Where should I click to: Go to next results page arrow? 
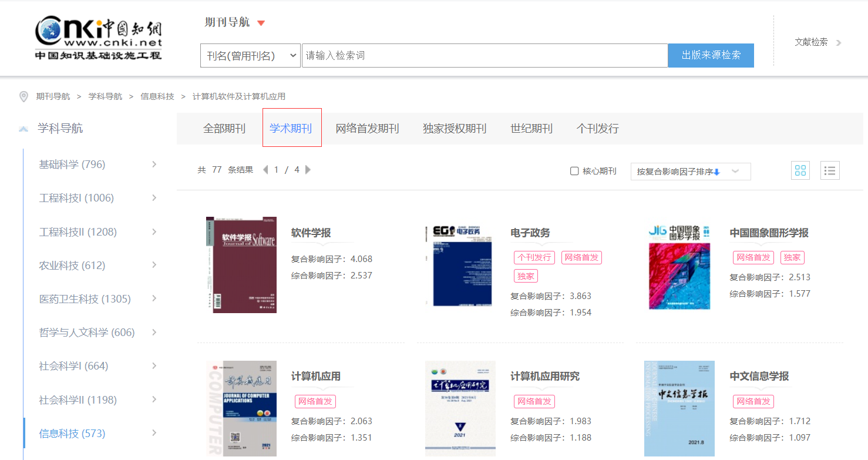308,169
